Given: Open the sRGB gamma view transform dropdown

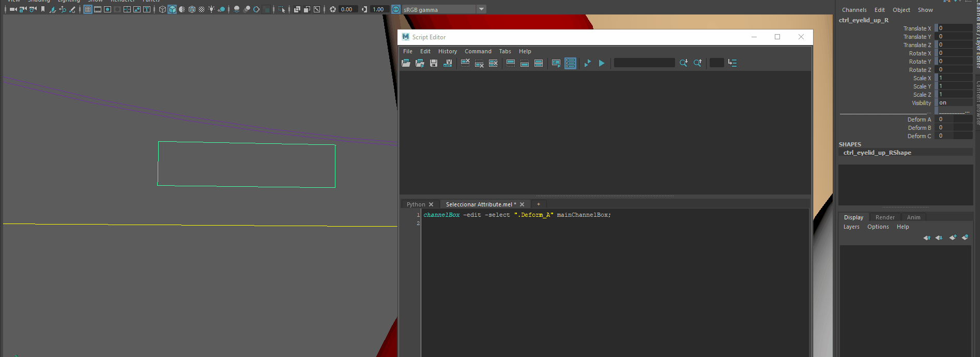Looking at the screenshot, I should 481,9.
